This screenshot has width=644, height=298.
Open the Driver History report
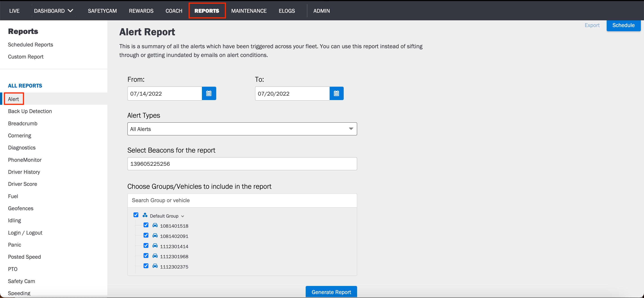(x=24, y=172)
